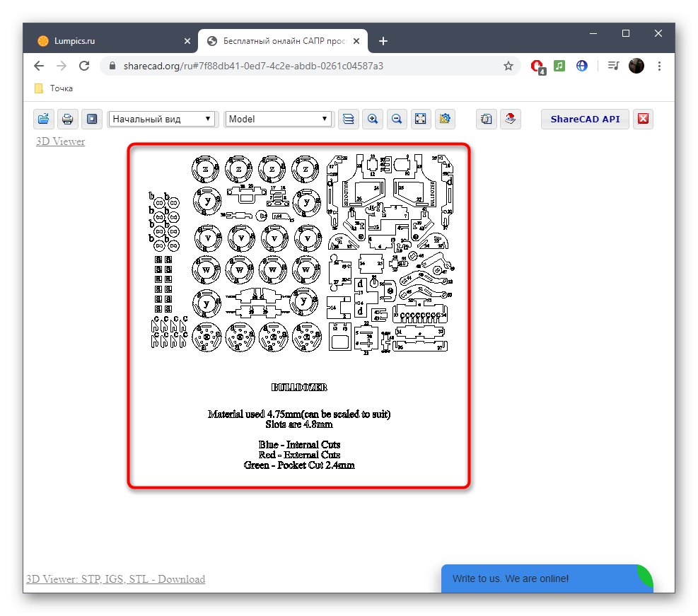The image size is (698, 616).
Task: Open the Chrome three-dot menu
Action: point(660,66)
